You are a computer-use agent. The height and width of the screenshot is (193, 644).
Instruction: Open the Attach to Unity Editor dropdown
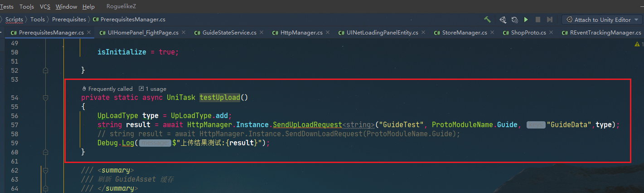[602, 20]
